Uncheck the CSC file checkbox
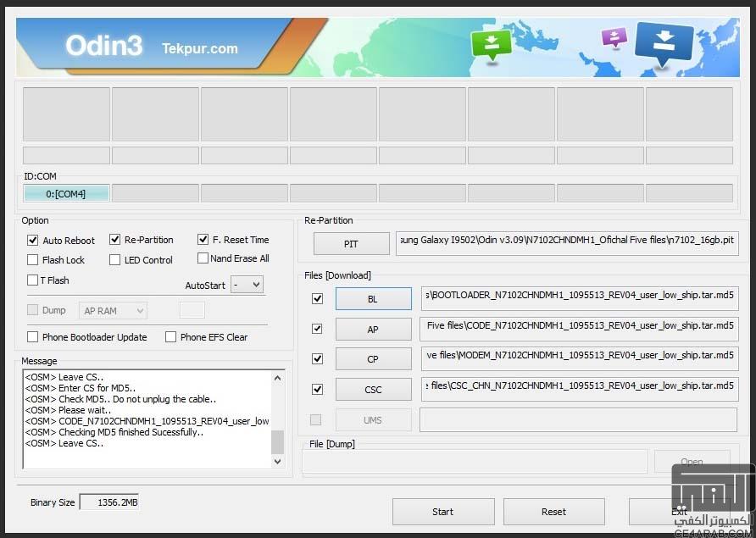756x538 pixels. click(x=317, y=389)
